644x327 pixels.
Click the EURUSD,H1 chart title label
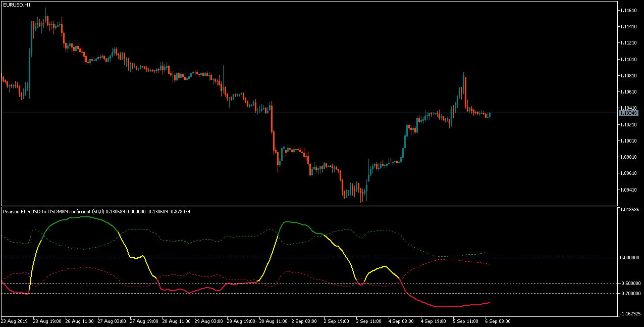coord(17,5)
